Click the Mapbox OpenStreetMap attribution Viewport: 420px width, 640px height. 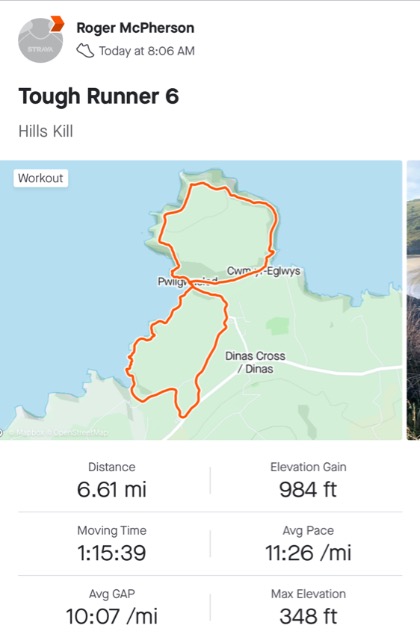click(x=56, y=433)
